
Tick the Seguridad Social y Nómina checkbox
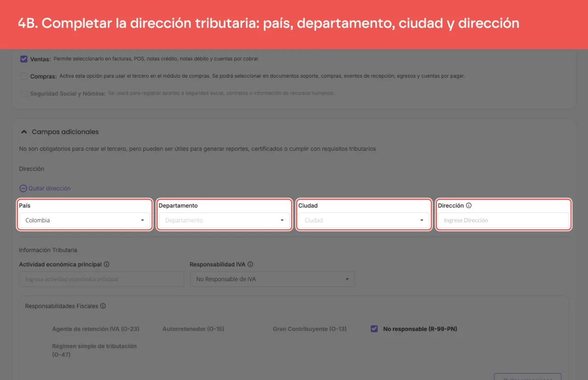tap(24, 94)
